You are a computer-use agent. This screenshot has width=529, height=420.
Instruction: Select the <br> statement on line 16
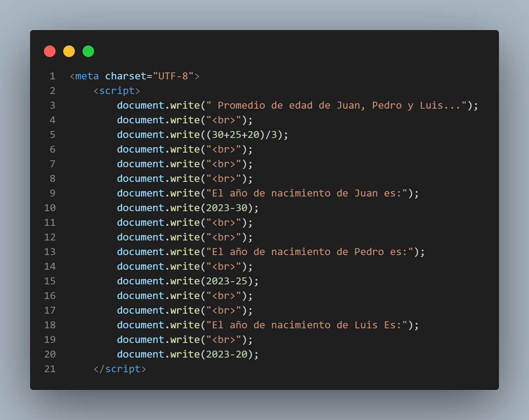pos(185,296)
